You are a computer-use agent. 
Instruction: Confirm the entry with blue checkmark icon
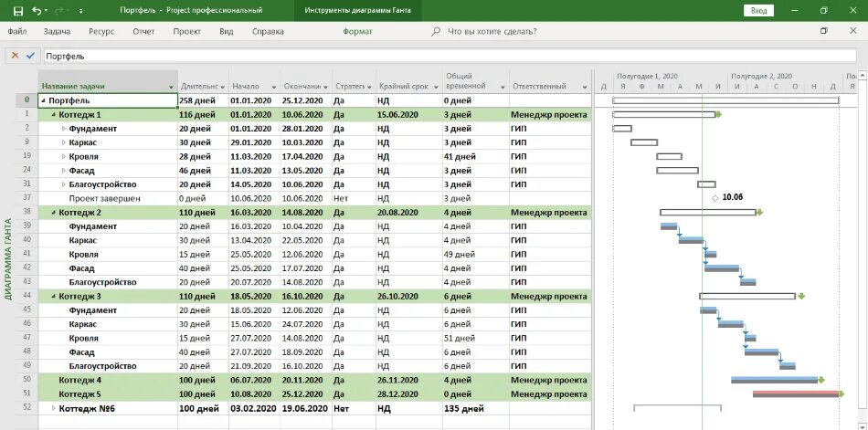pos(30,56)
